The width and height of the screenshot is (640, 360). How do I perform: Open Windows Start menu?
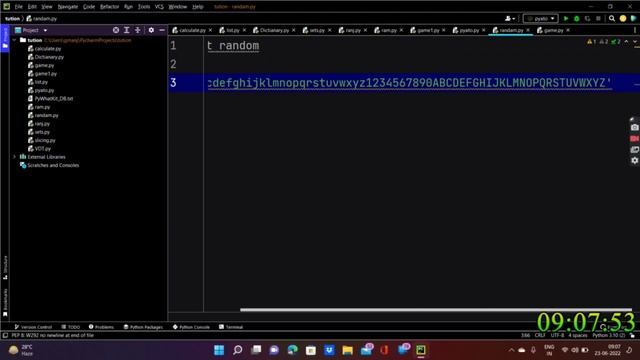[219, 350]
